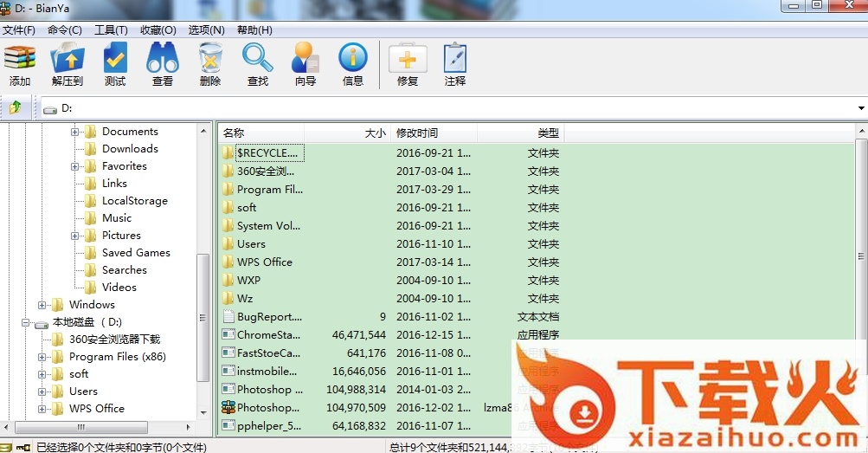Click the 测试 (Test) toolbar icon
Viewport: 868px width, 453px height.
pos(115,65)
